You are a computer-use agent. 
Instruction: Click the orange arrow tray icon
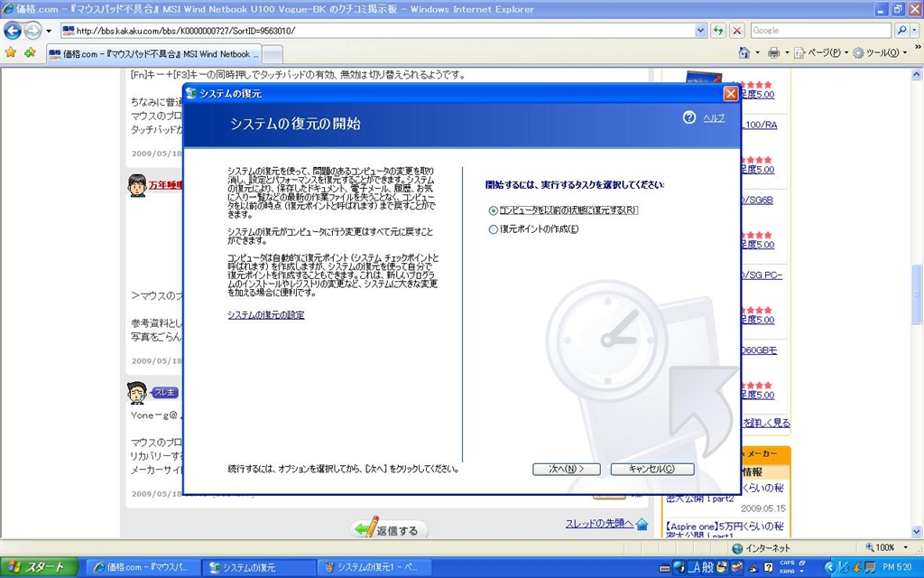pos(857,568)
